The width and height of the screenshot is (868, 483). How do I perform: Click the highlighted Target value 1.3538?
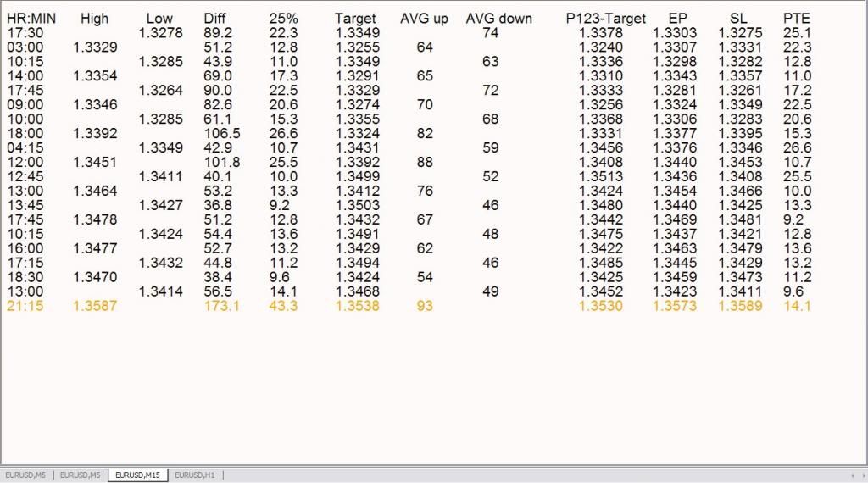[x=358, y=307]
